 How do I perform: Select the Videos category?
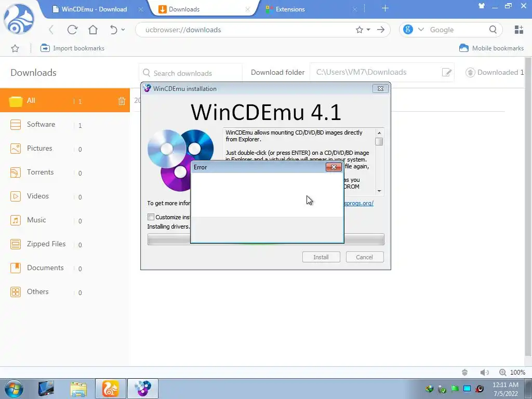coord(65,196)
